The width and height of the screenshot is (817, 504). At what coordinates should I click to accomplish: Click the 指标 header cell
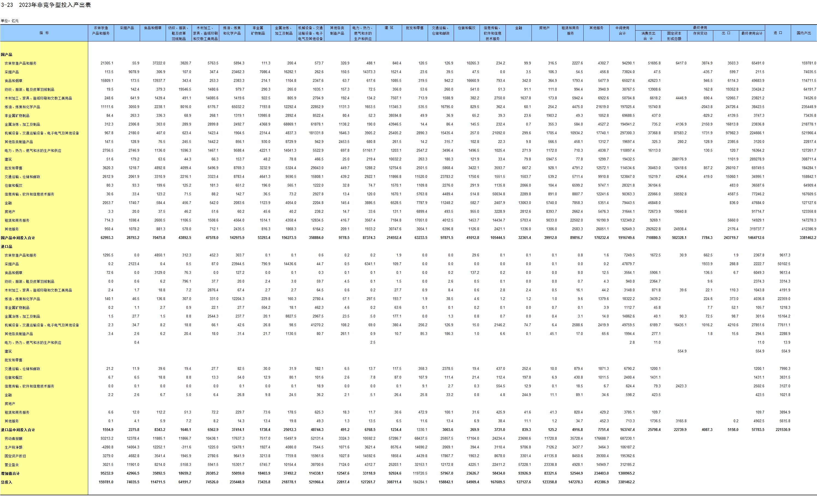44,33
